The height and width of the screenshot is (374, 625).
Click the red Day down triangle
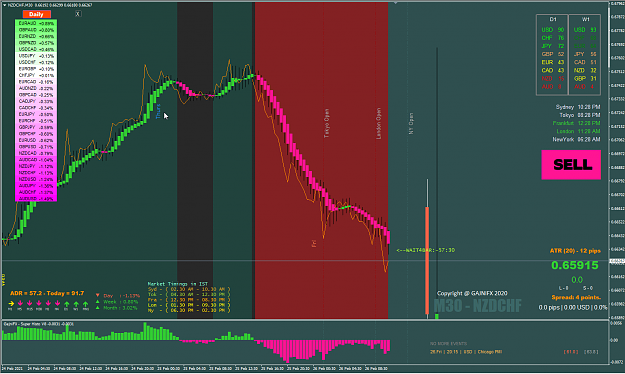[x=98, y=295]
